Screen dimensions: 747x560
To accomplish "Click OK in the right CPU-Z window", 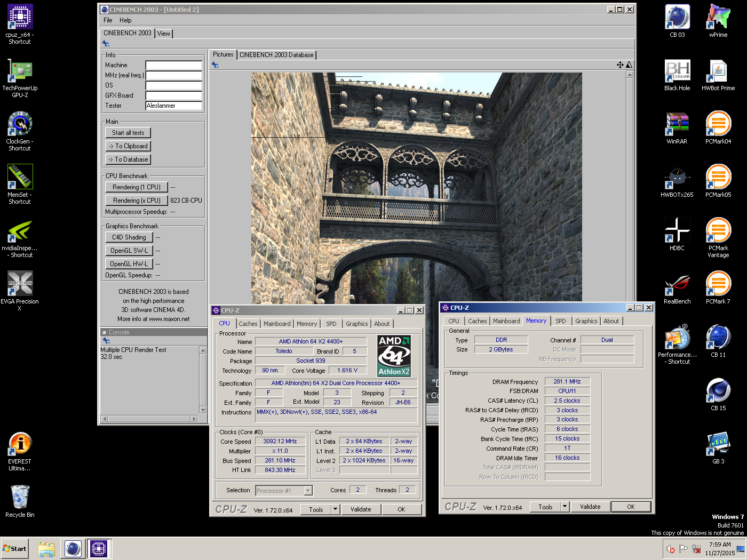I will coord(631,507).
